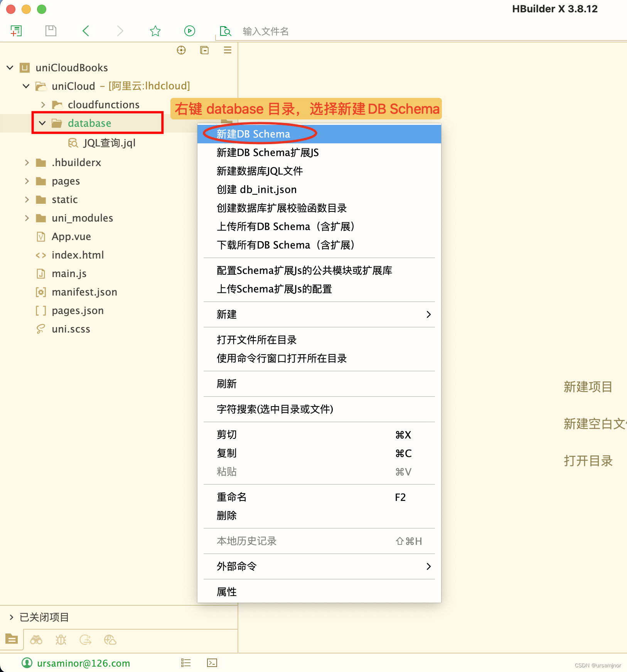Click 属性 in context menu

pos(319,592)
